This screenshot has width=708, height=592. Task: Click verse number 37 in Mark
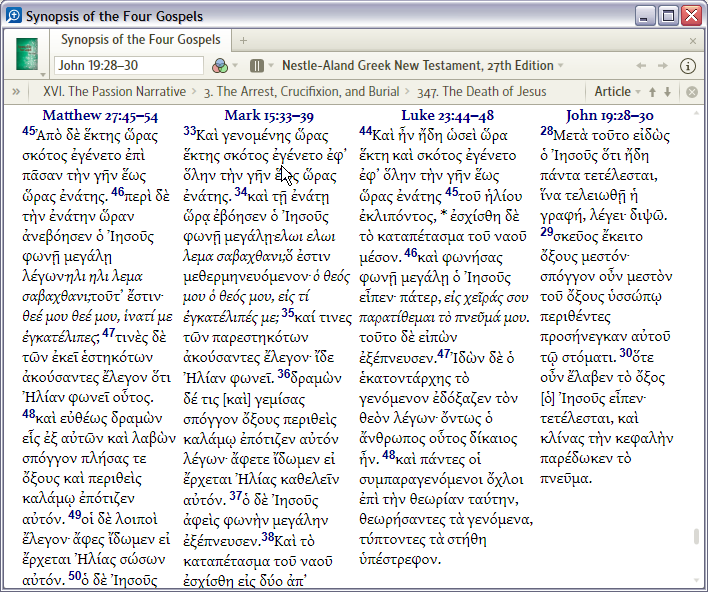pos(236,496)
